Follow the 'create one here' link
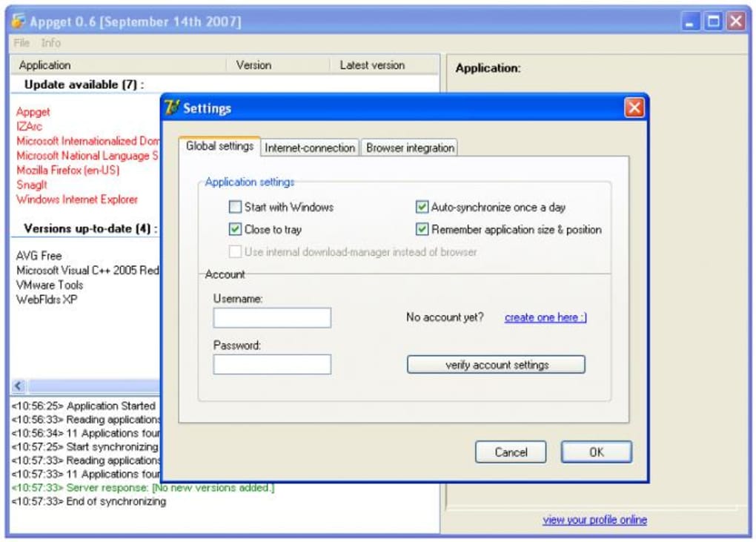Viewport: 756px width, 542px height. (546, 317)
